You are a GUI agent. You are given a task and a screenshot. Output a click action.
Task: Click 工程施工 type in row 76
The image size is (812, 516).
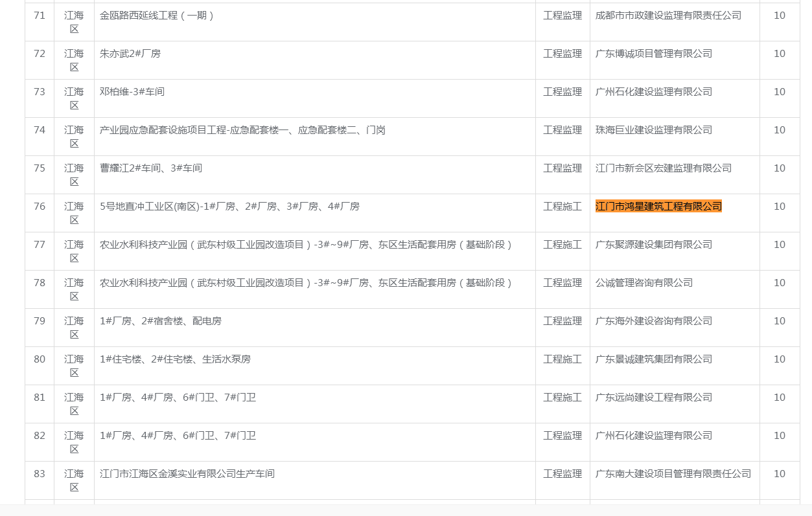point(563,207)
